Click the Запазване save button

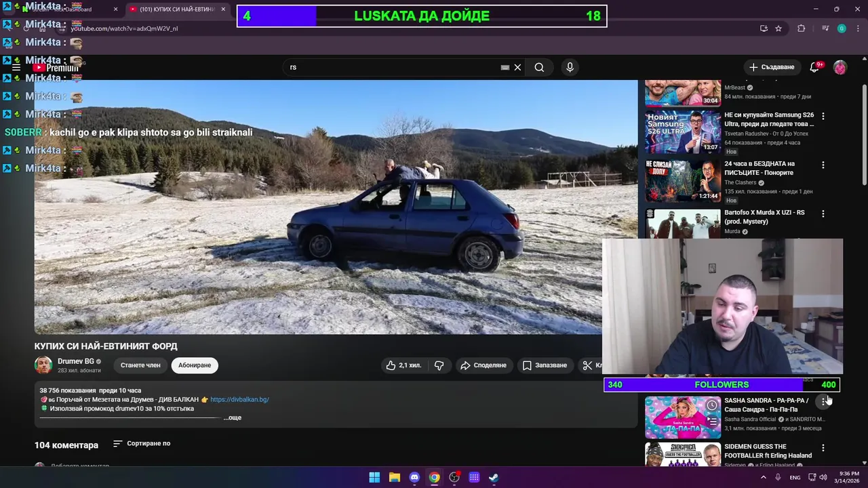click(545, 365)
